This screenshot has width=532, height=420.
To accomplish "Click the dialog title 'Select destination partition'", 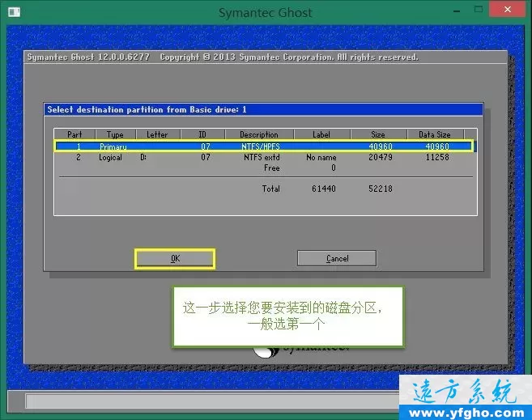I will point(147,109).
